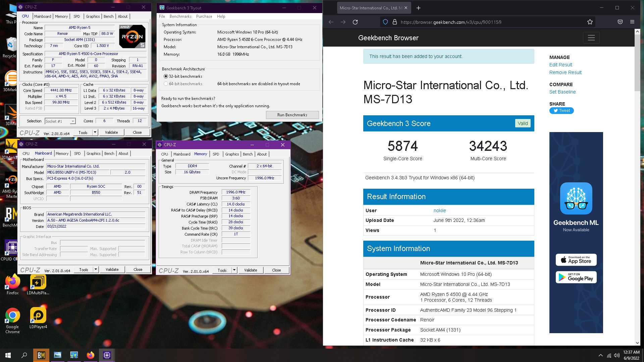This screenshot has width=644, height=362.
Task: Click Tweet share button
Action: click(x=561, y=111)
